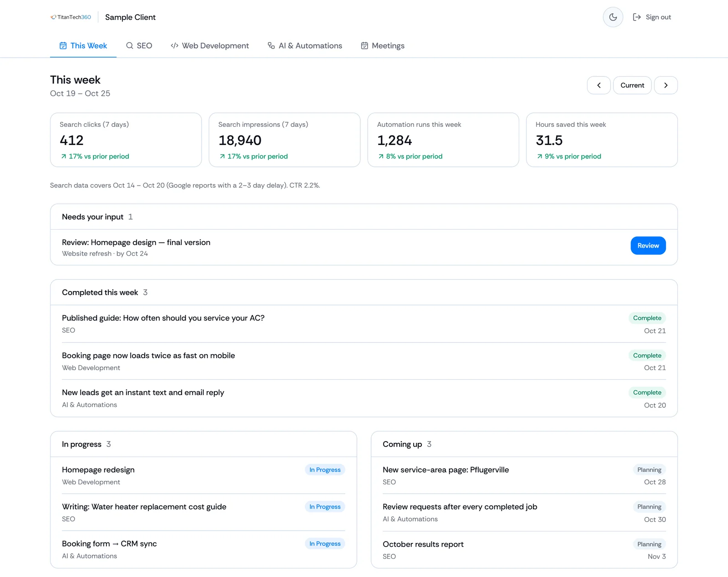The width and height of the screenshot is (728, 577).
Task: Click the Sample Client name in header
Action: pyautogui.click(x=130, y=17)
